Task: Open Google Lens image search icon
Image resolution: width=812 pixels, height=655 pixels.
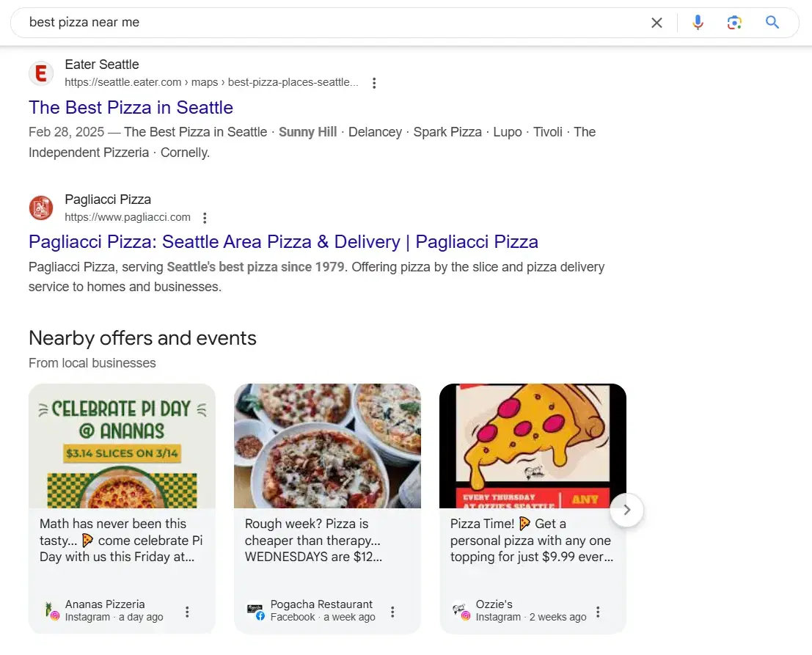Action: 734,22
